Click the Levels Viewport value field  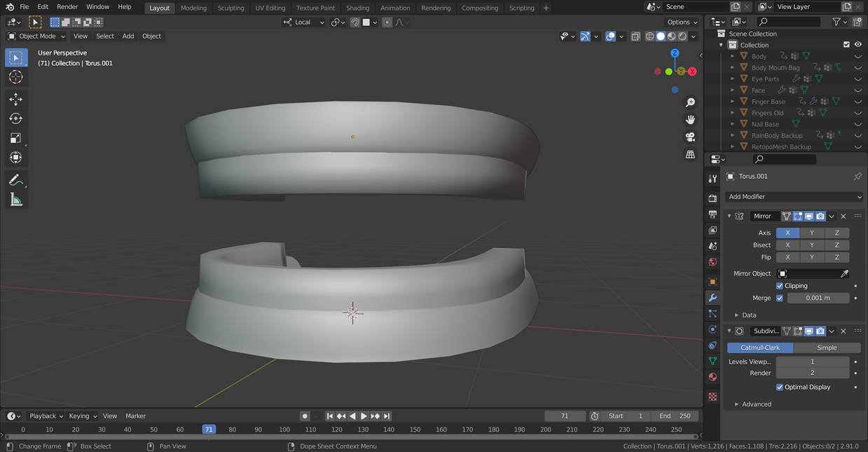(812, 362)
